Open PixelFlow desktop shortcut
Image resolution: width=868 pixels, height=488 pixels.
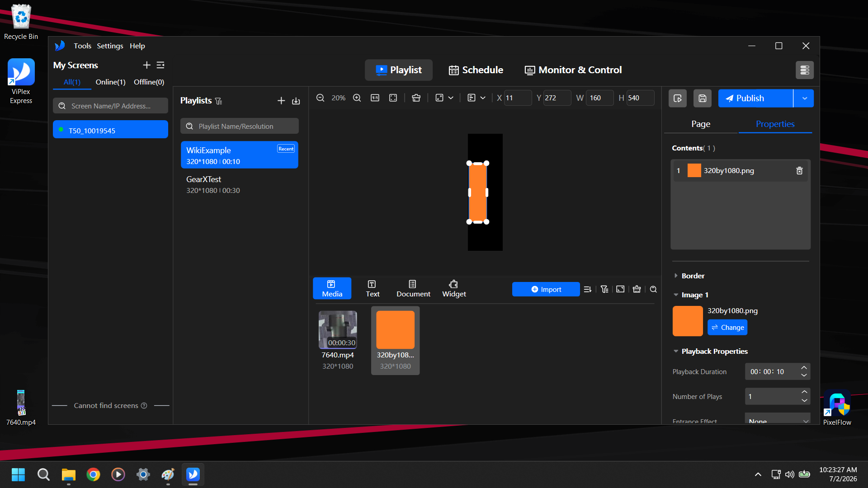(837, 408)
